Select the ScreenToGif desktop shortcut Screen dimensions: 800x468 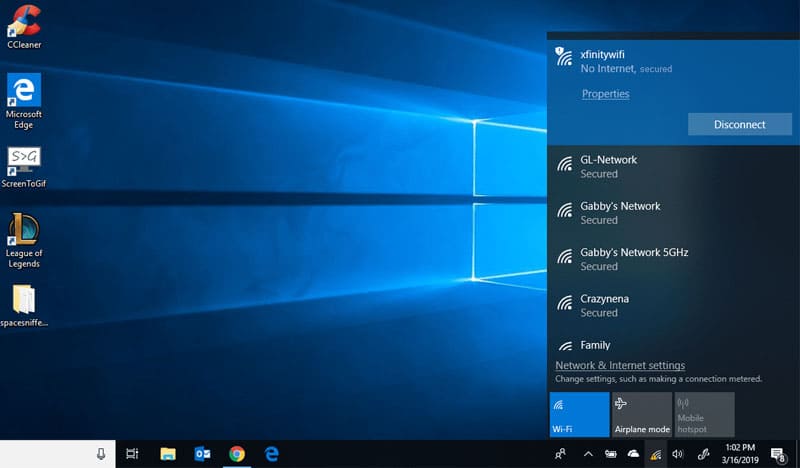[x=24, y=166]
